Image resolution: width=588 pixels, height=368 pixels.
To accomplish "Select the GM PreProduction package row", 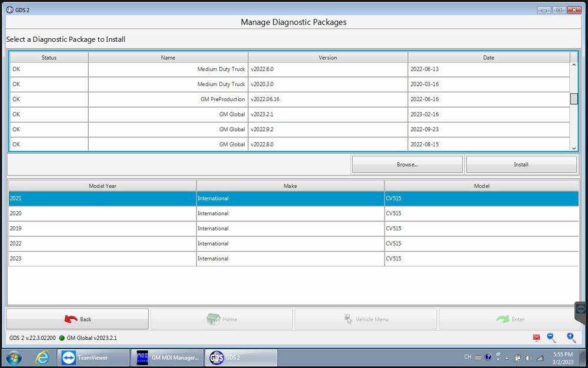I will pos(289,99).
